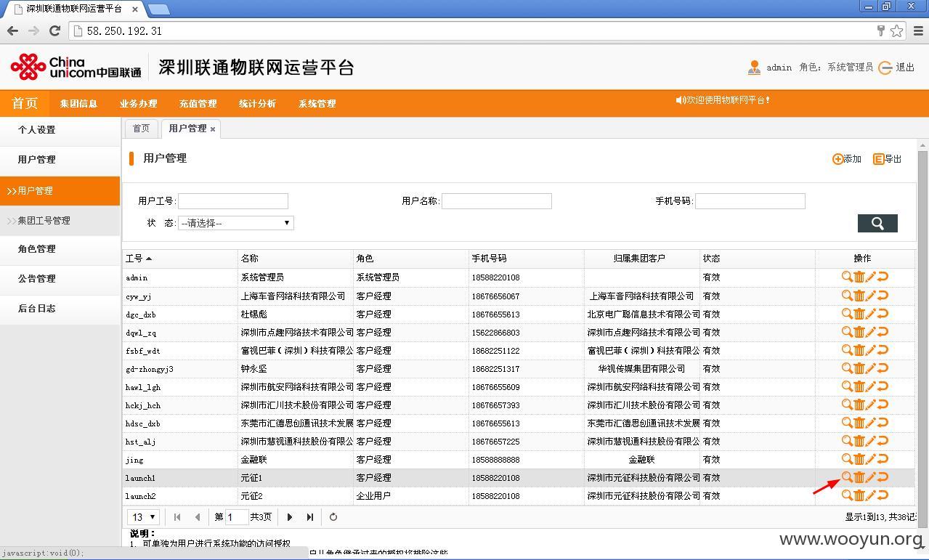Viewport: 929px width, 560px height.
Task: Delete user gd-zhongyj3 via trash icon
Action: click(x=859, y=368)
